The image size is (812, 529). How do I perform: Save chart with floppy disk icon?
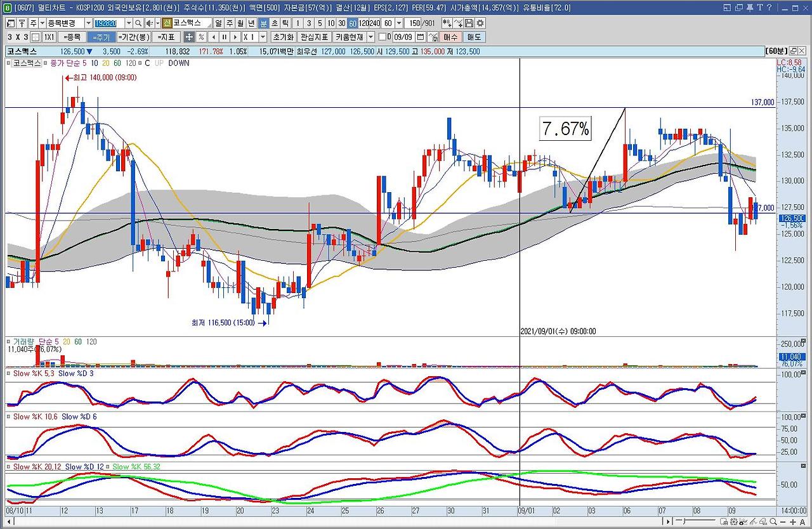tap(469, 23)
